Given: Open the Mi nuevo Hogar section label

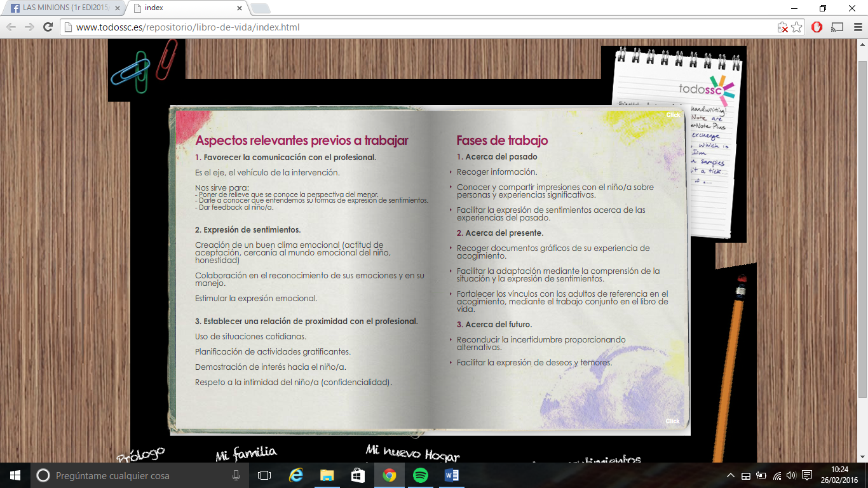Looking at the screenshot, I should (412, 454).
